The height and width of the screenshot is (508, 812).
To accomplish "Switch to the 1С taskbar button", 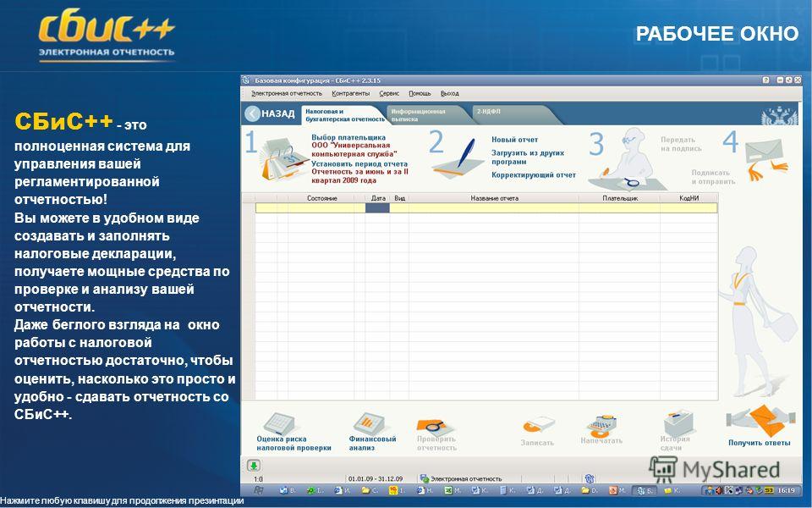I will tap(397, 490).
